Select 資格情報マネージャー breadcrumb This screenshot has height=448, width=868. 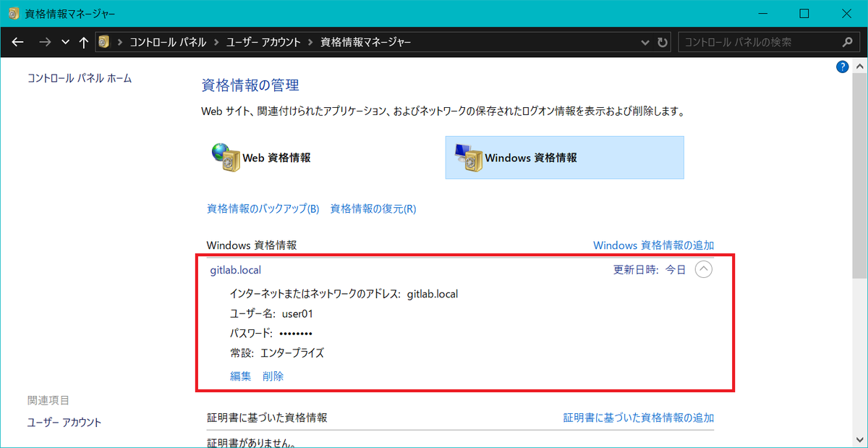366,42
